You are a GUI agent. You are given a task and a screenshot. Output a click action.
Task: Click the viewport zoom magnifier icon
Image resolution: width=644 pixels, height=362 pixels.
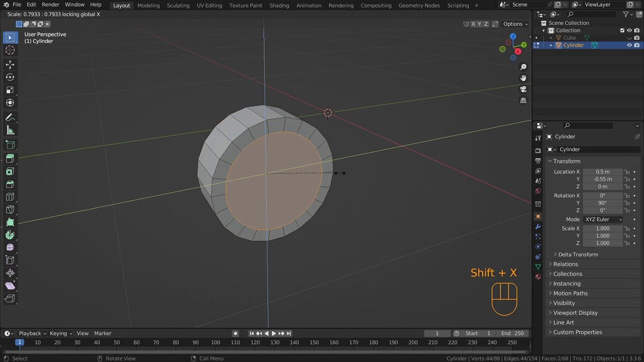[x=523, y=67]
